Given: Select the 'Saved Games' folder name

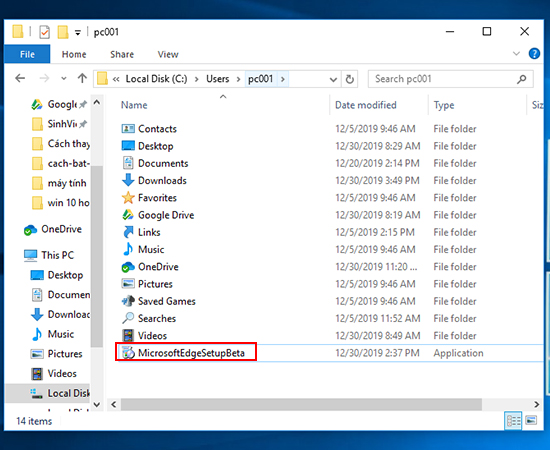Looking at the screenshot, I should (167, 301).
